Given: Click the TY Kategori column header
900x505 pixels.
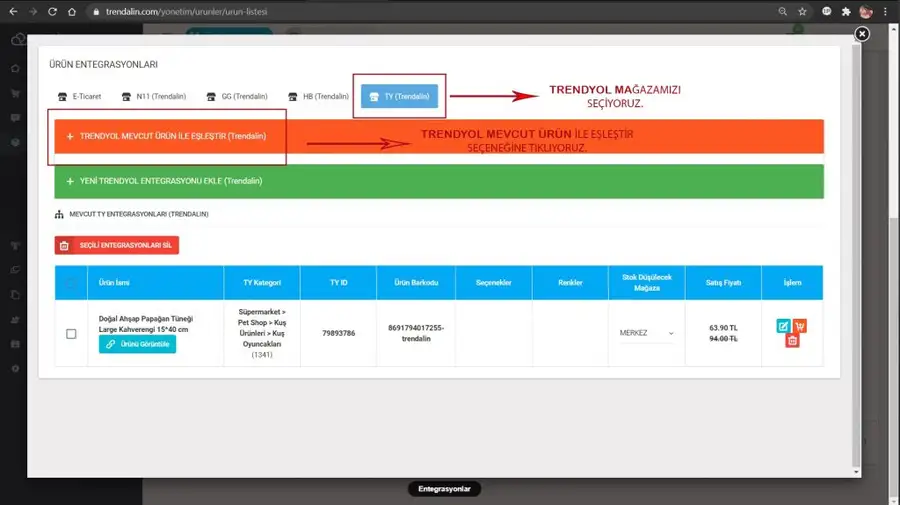Looking at the screenshot, I should click(262, 282).
